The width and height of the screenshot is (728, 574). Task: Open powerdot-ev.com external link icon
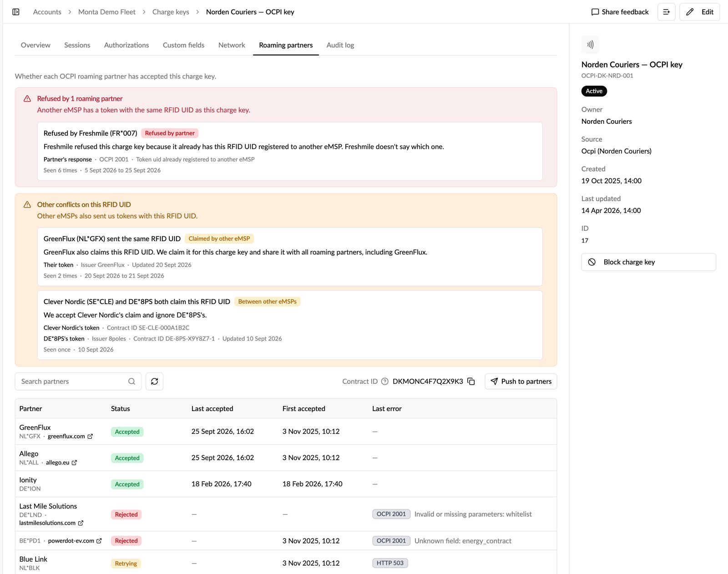[99, 541]
